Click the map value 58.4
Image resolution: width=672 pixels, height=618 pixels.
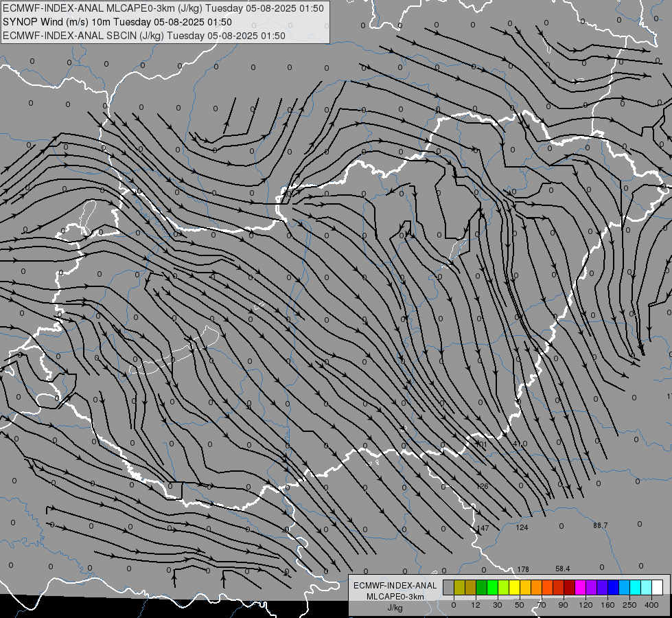click(x=563, y=569)
